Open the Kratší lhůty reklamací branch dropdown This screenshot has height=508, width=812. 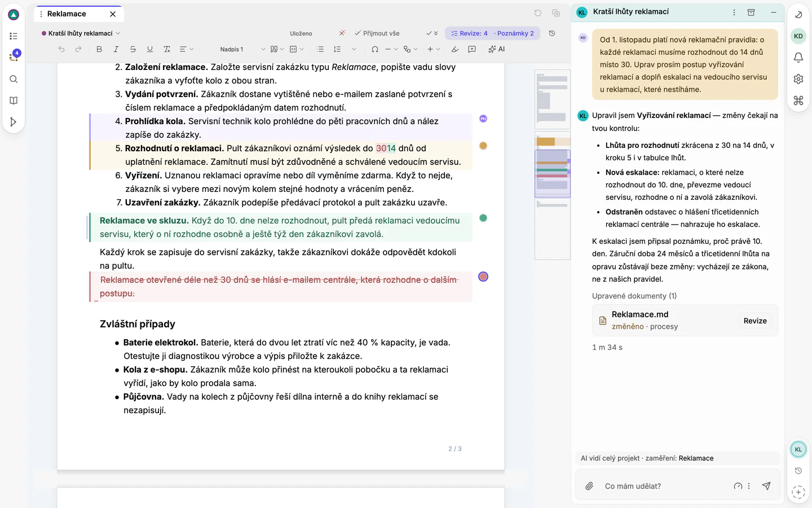click(x=81, y=33)
